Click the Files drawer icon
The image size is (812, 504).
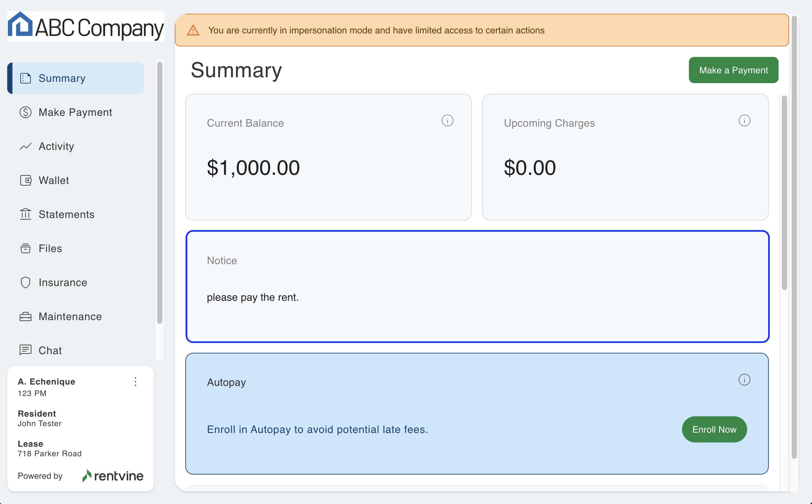coord(25,248)
